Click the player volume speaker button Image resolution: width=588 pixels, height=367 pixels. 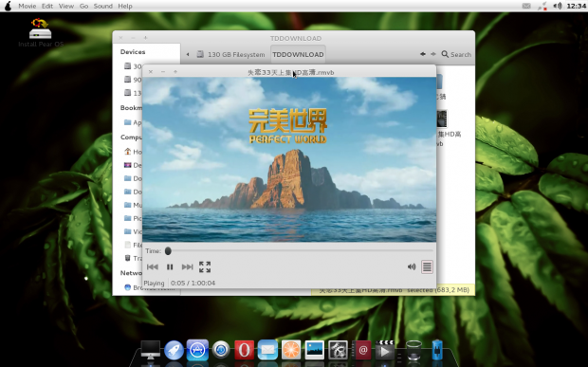pyautogui.click(x=412, y=266)
